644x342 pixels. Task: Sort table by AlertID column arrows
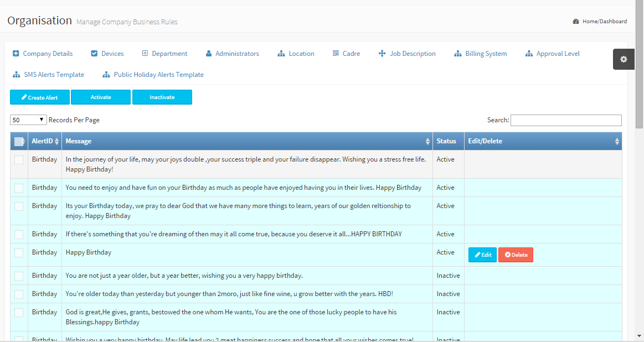[x=56, y=142]
